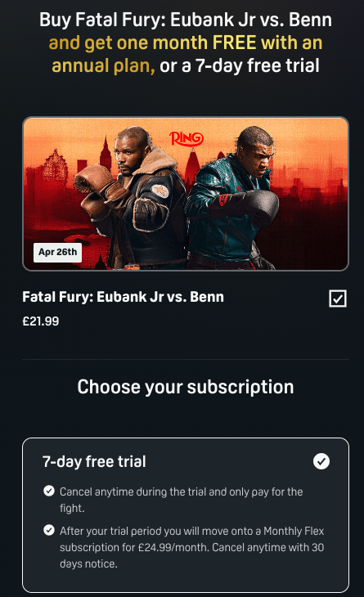Click the checkmark icon beside "Cancel anytime during"
Screen dimensions: 364x597
49,491
